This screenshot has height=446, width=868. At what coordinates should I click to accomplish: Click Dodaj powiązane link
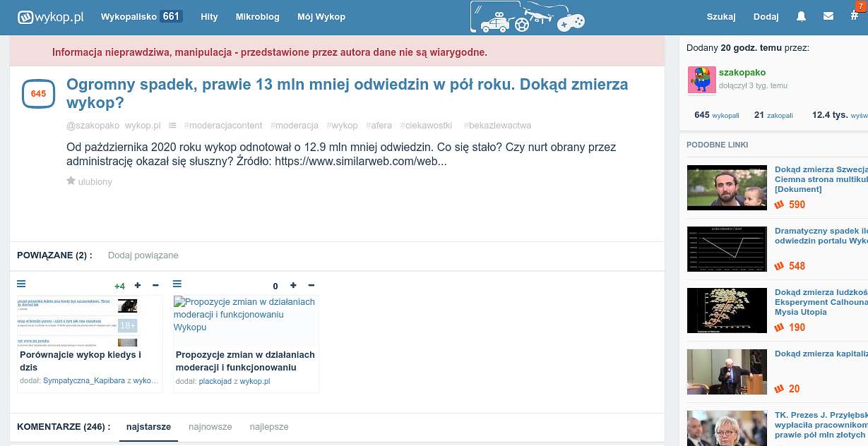(x=143, y=255)
